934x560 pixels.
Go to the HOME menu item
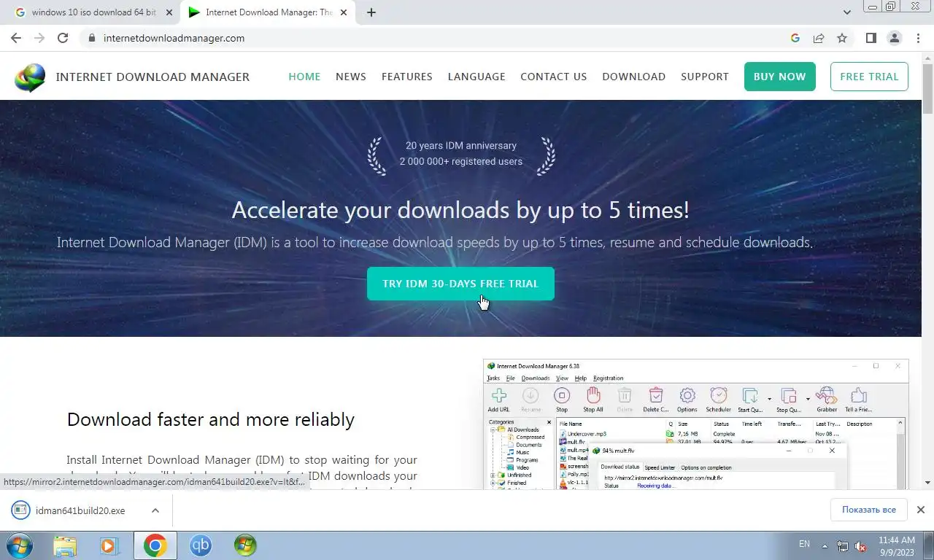click(x=304, y=77)
